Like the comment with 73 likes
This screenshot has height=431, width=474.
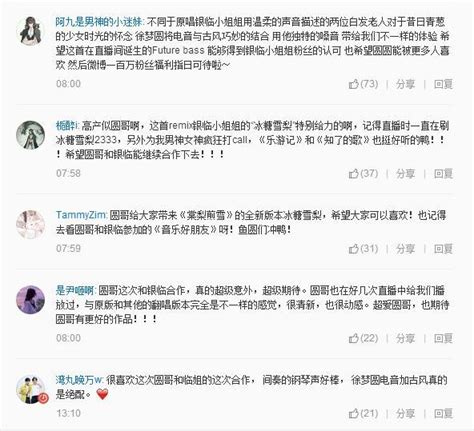pyautogui.click(x=363, y=84)
